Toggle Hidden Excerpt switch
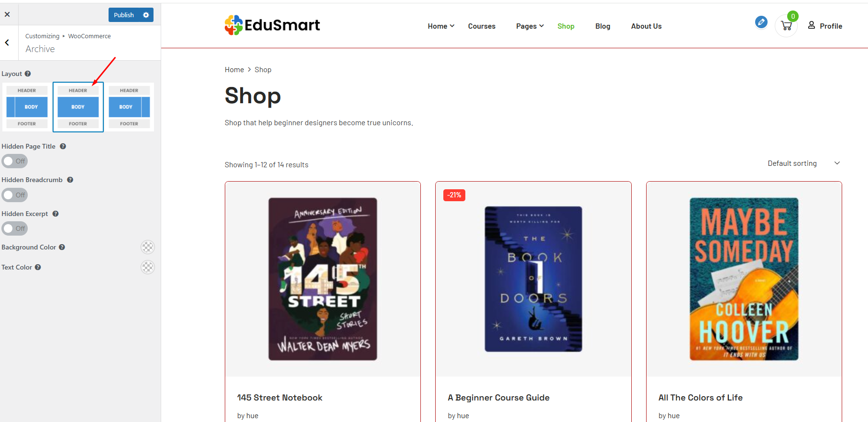The height and width of the screenshot is (422, 868). (x=15, y=228)
